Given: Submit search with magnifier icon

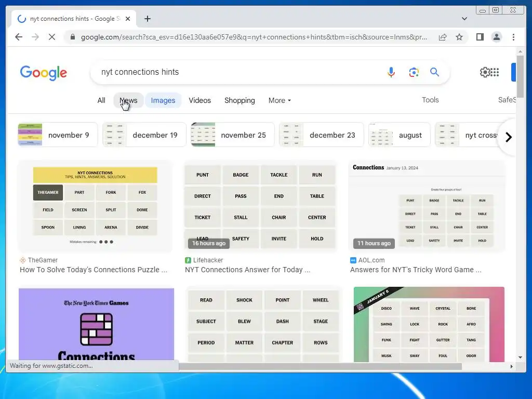Looking at the screenshot, I should (x=434, y=72).
